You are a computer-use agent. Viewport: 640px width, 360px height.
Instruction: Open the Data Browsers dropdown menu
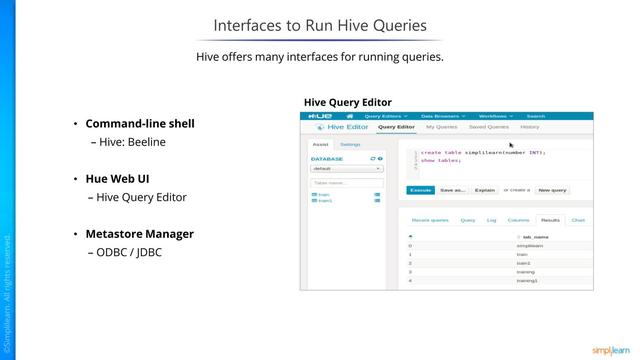pos(443,116)
